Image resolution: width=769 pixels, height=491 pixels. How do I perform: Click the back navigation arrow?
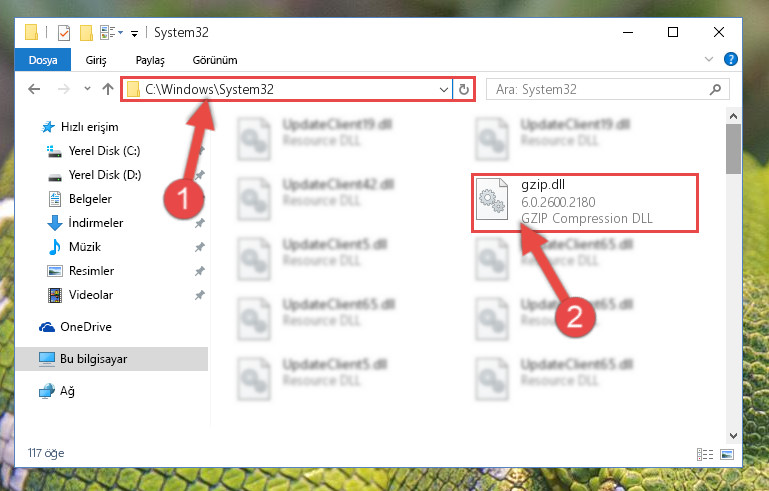[34, 89]
